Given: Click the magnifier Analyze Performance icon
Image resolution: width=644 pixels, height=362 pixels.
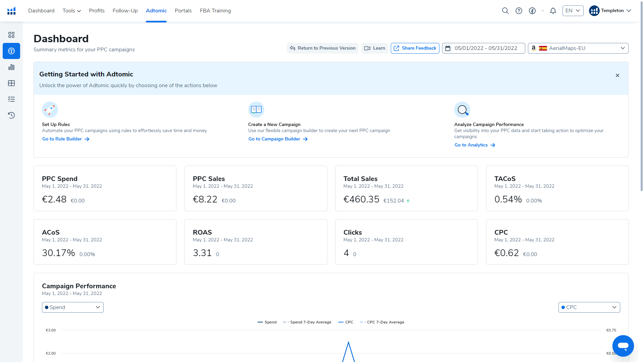Looking at the screenshot, I should click(x=462, y=110).
